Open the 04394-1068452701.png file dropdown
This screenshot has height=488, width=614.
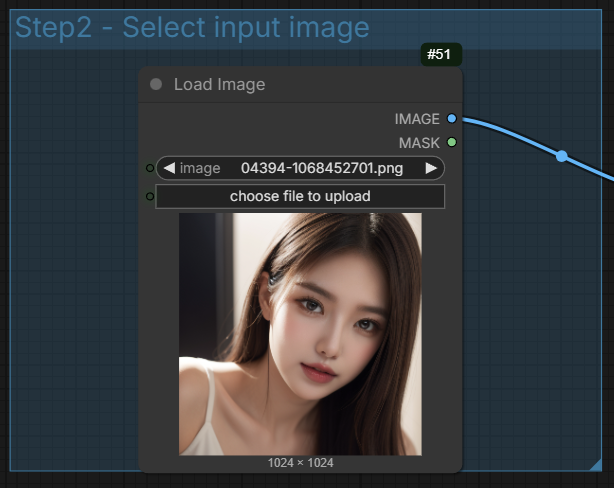[x=321, y=168]
